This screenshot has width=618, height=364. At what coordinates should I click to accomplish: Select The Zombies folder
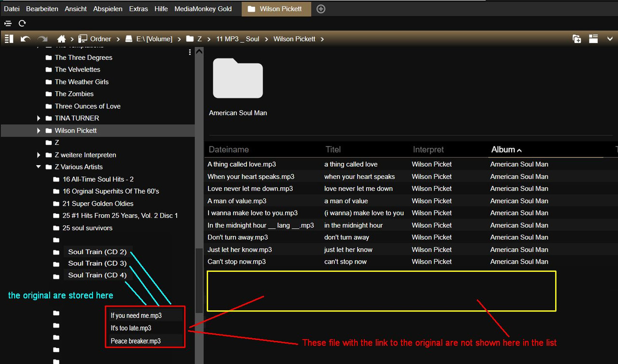tap(74, 94)
